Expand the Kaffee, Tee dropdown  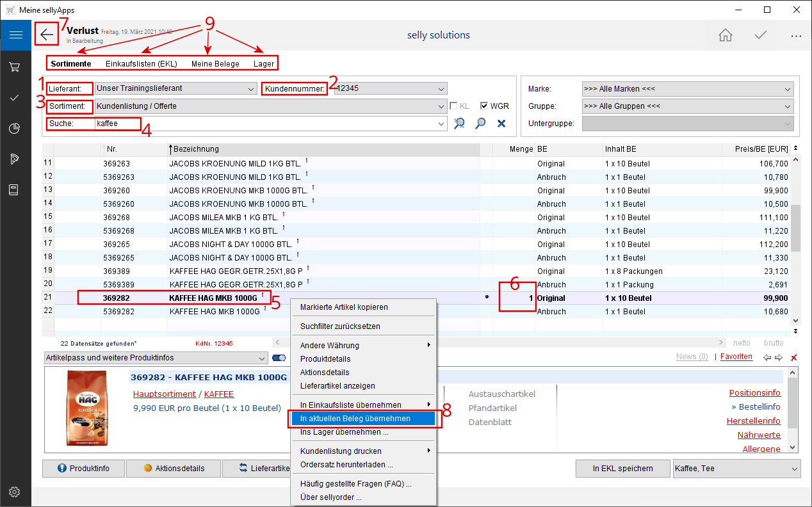(x=794, y=469)
